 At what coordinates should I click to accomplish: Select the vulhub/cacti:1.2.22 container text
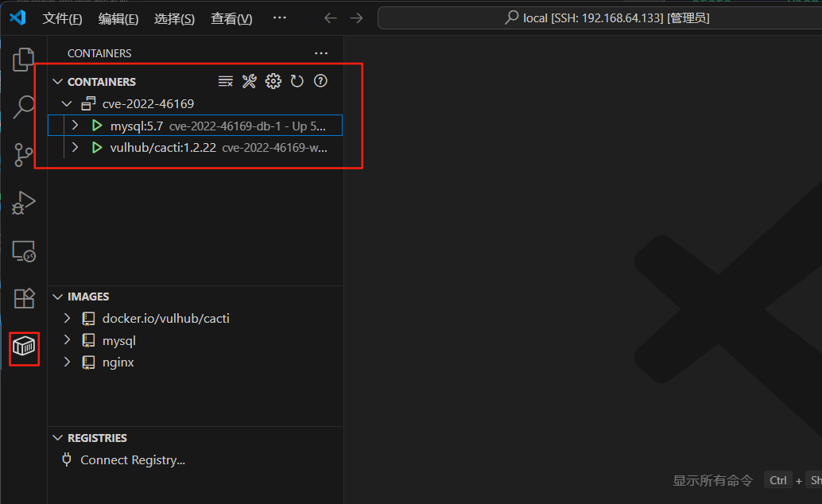coord(163,148)
